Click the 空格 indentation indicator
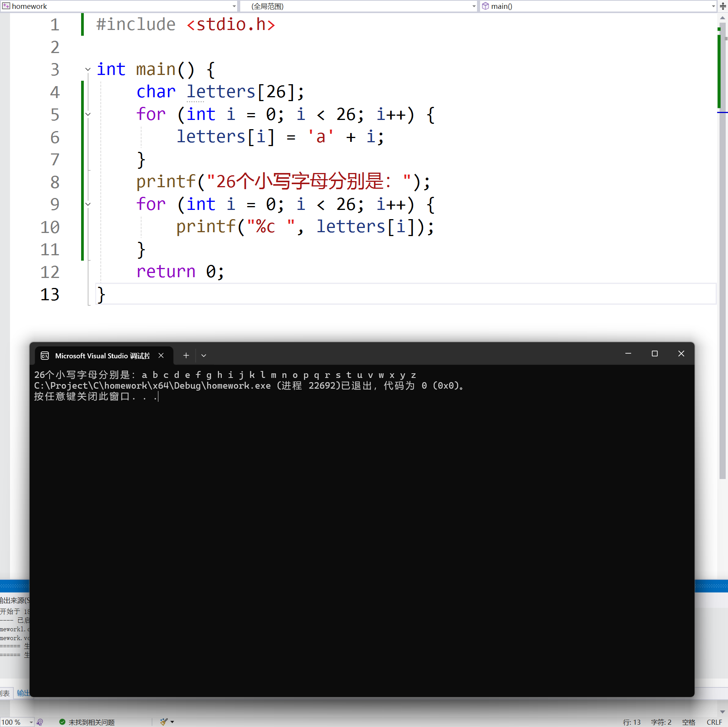728x727 pixels. click(x=689, y=722)
